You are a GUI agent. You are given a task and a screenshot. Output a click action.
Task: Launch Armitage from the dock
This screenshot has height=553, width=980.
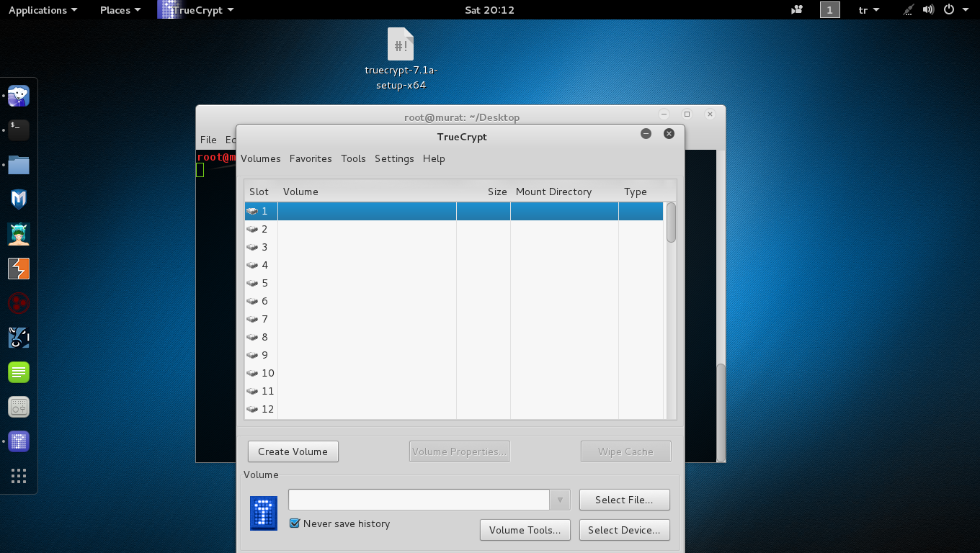point(19,234)
